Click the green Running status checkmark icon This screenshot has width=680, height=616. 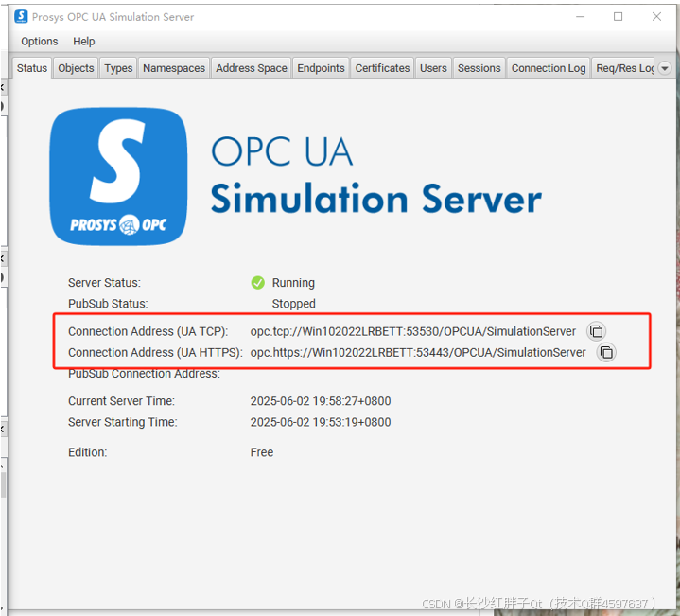pos(258,282)
